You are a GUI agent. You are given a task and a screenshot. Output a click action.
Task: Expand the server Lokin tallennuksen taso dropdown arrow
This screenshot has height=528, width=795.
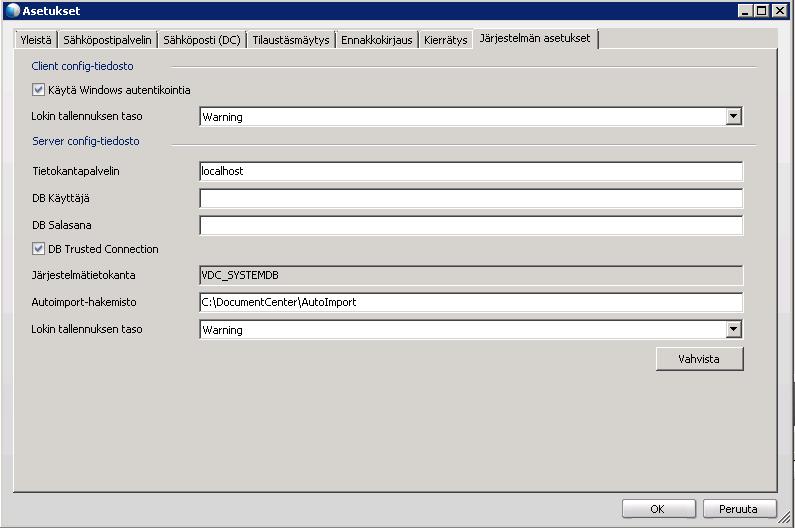[x=733, y=330]
